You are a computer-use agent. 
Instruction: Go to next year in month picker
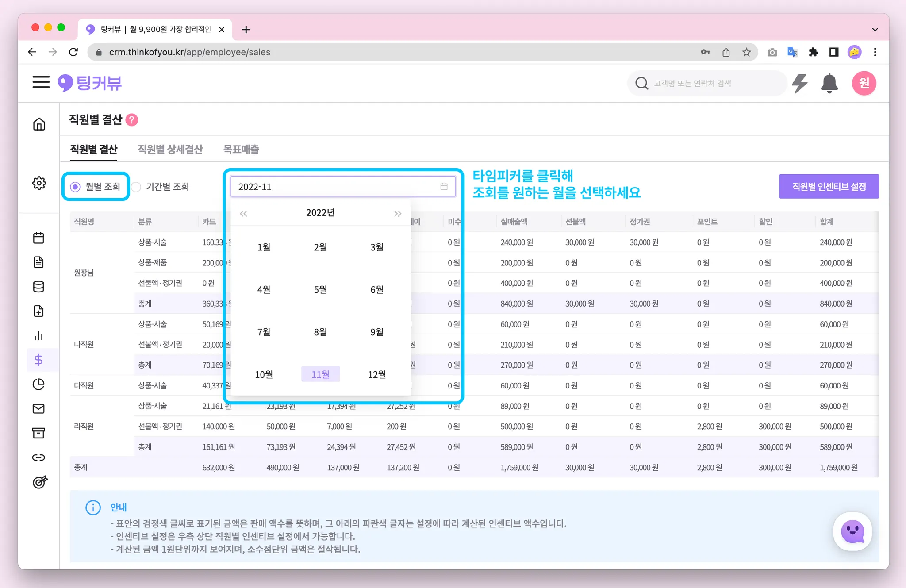[x=397, y=214]
